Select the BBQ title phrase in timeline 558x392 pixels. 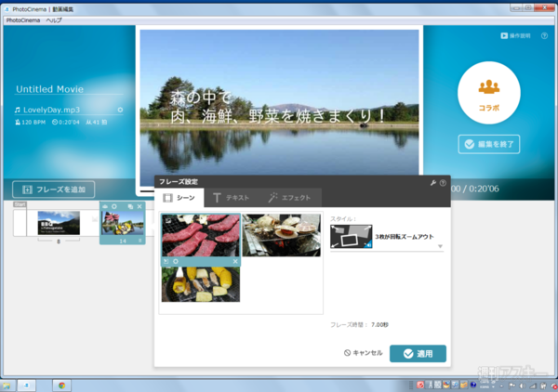point(59,223)
